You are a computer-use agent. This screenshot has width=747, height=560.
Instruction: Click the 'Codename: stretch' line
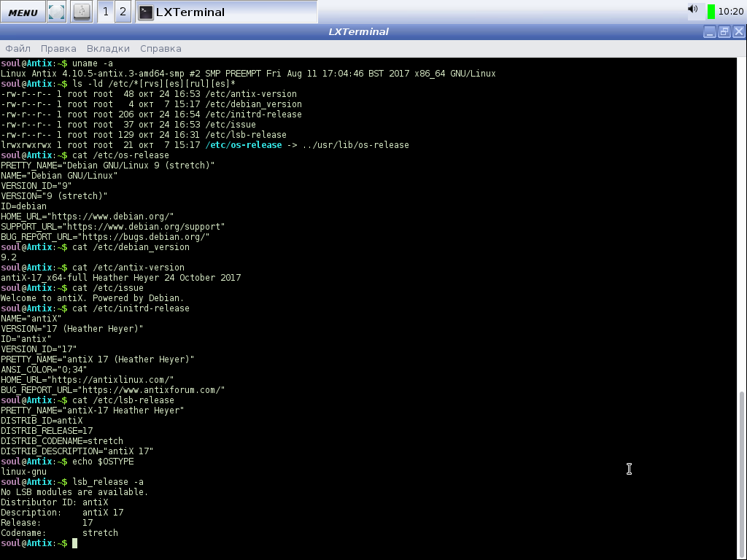tap(59, 533)
